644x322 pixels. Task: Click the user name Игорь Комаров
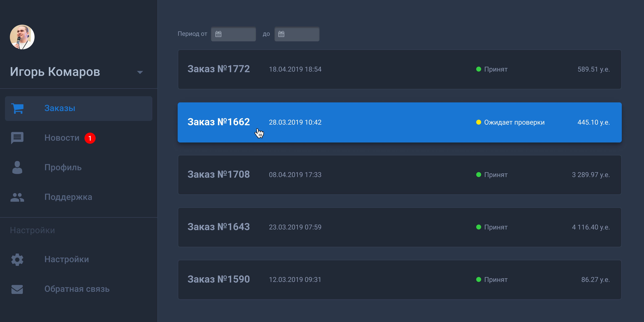tap(55, 72)
